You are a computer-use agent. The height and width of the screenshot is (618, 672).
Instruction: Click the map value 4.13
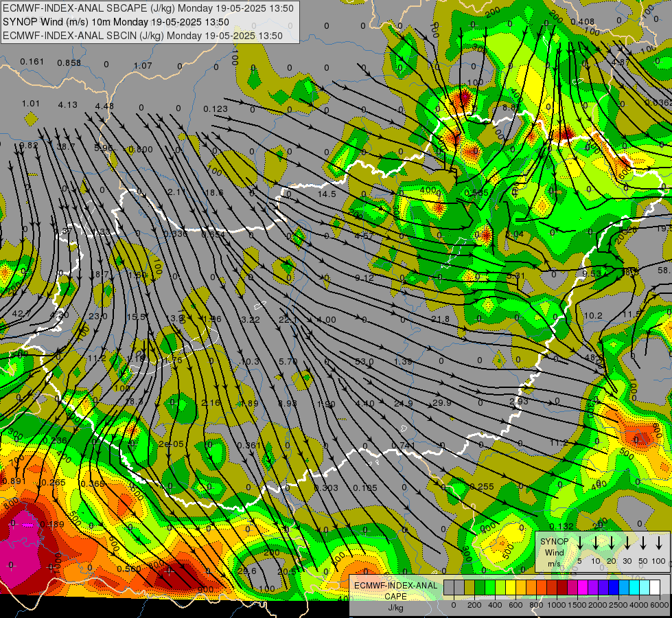(68, 104)
